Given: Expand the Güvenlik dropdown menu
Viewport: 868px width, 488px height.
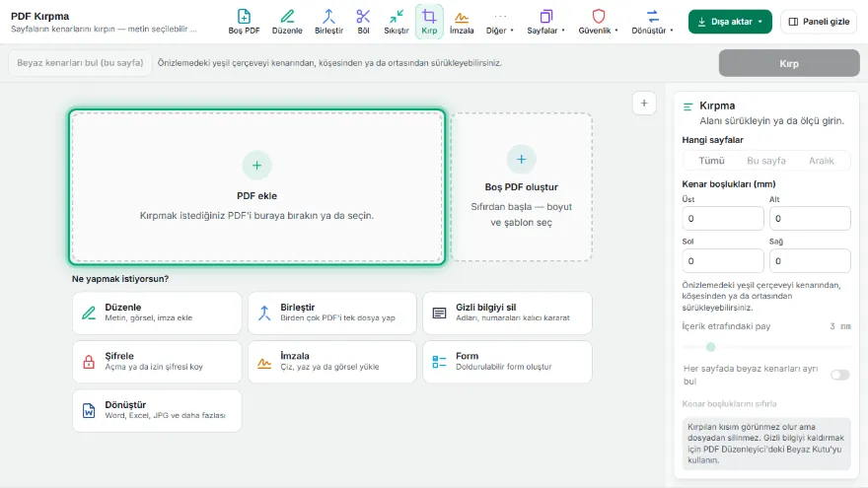Looking at the screenshot, I should 599,22.
